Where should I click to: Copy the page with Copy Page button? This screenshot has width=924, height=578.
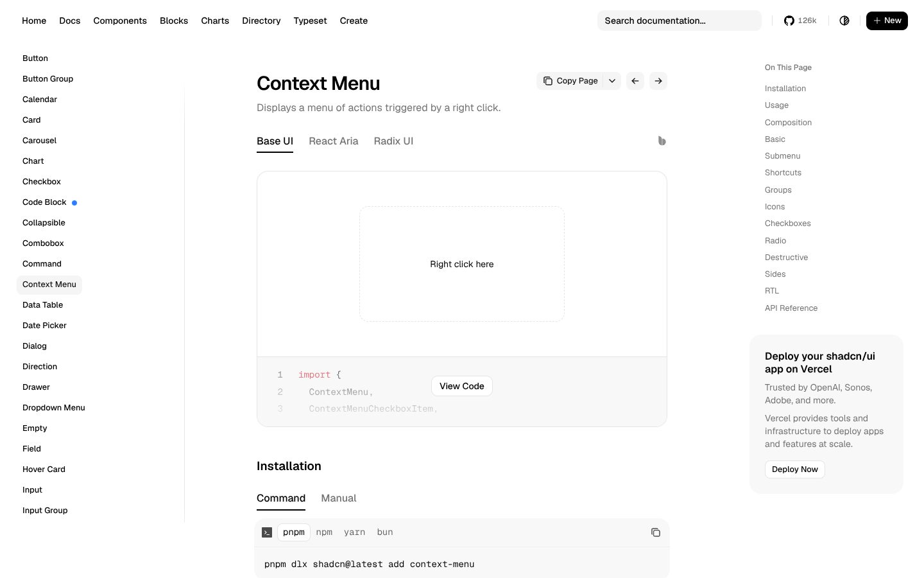[570, 81]
